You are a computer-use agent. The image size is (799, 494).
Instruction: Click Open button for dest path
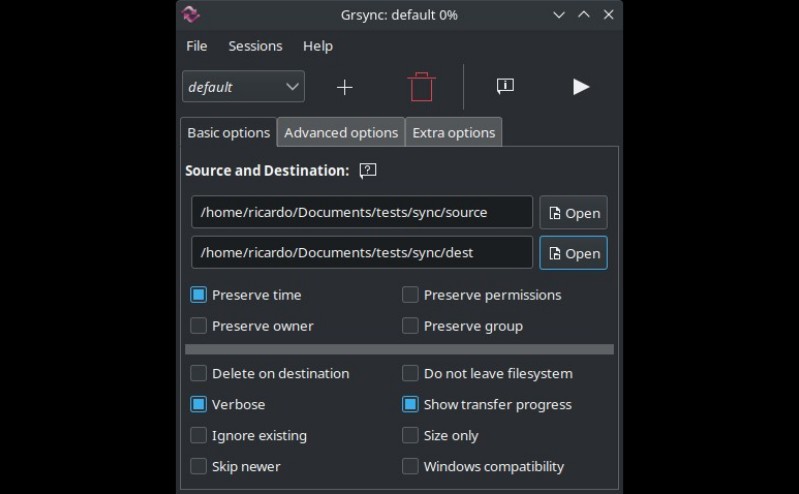[573, 253]
